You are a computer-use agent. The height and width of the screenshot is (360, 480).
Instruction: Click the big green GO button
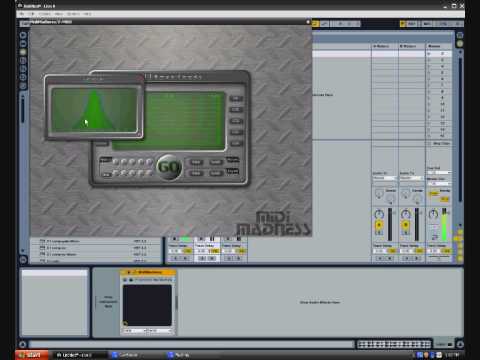tap(169, 167)
